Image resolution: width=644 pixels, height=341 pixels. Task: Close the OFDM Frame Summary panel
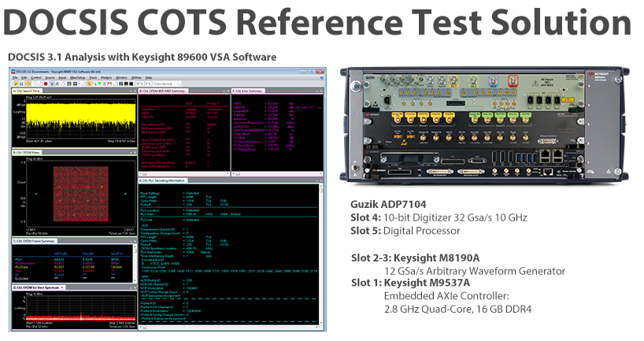click(135, 241)
